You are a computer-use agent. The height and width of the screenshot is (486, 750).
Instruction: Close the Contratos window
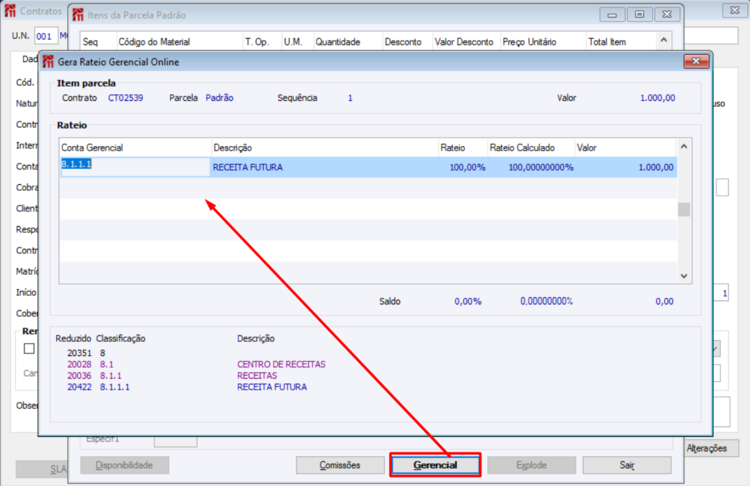[x=735, y=10]
